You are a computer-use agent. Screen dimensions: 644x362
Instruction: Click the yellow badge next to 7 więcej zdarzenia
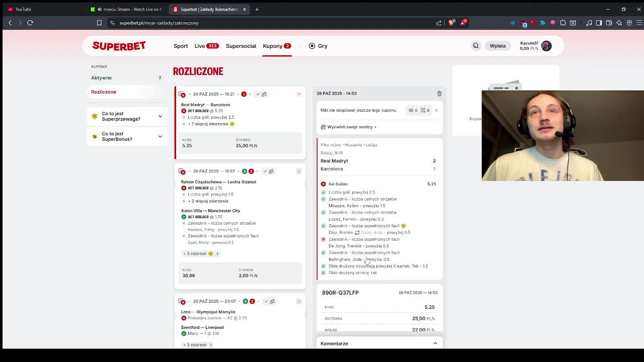(232, 124)
